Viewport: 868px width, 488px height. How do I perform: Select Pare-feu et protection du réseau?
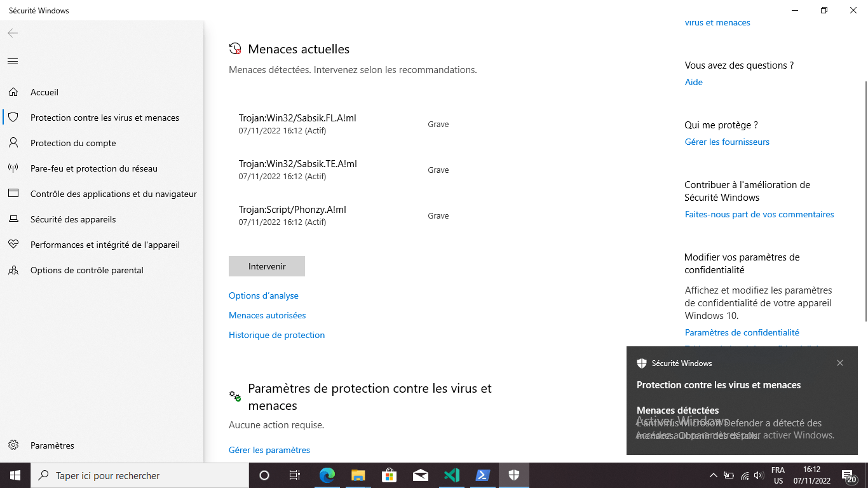click(102, 168)
